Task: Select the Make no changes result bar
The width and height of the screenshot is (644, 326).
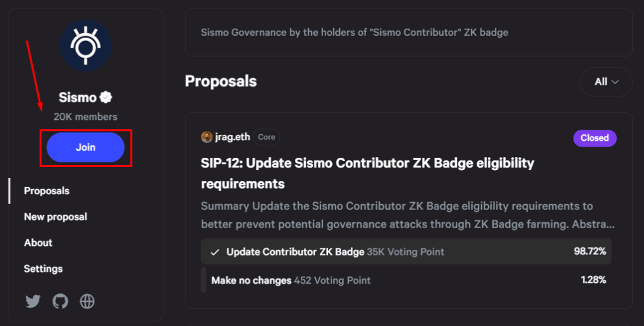Action: pos(406,280)
